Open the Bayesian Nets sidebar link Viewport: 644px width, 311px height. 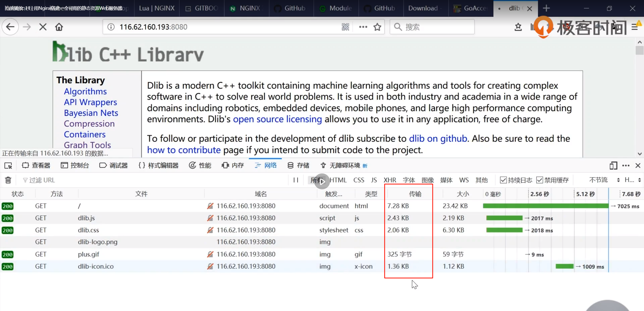point(91,113)
